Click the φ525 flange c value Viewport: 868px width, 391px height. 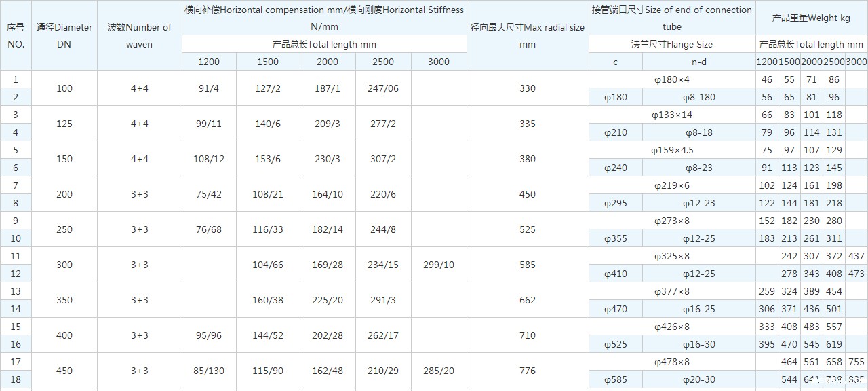click(x=615, y=344)
